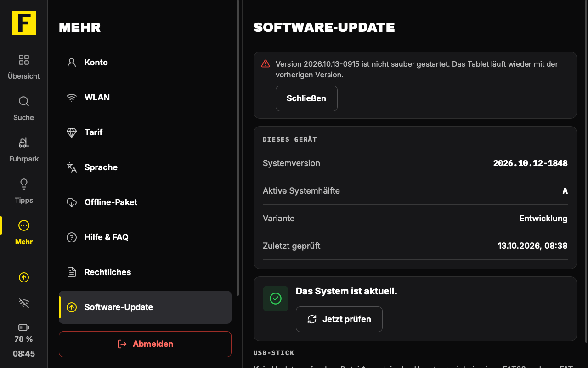588x368 pixels.
Task: Click the Wi-Fi disconnected status icon
Action: pos(24,303)
